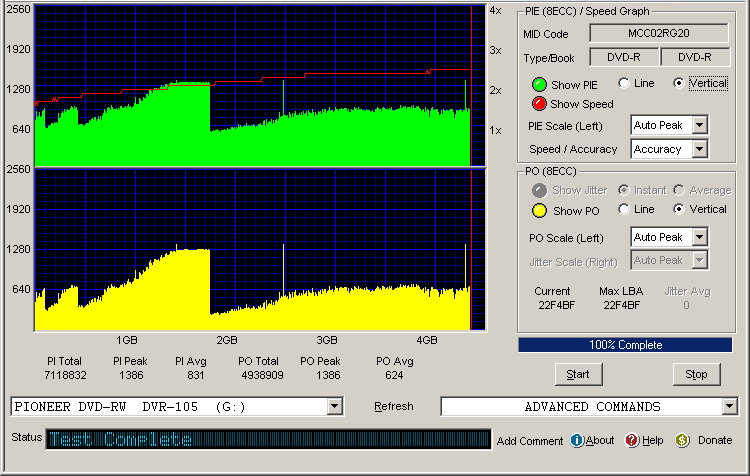
Task: Open About via the blue info icon
Action: coord(577,441)
